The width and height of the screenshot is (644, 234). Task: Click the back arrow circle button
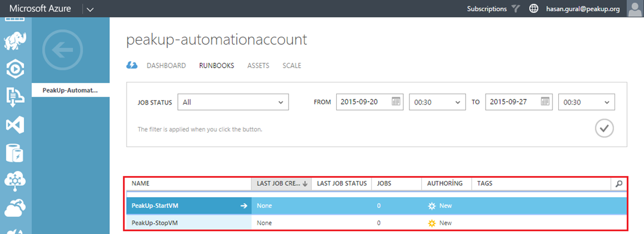[x=63, y=49]
